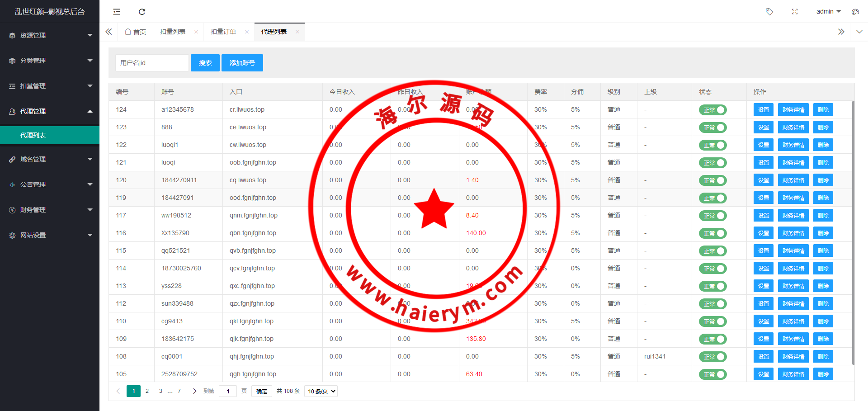Open the 10 条/页 page size dropdown
Screen dimensions: 868x411
[321, 391]
